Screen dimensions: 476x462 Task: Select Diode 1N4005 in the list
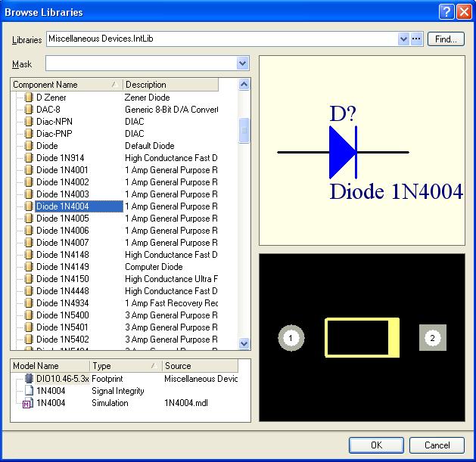coord(63,219)
